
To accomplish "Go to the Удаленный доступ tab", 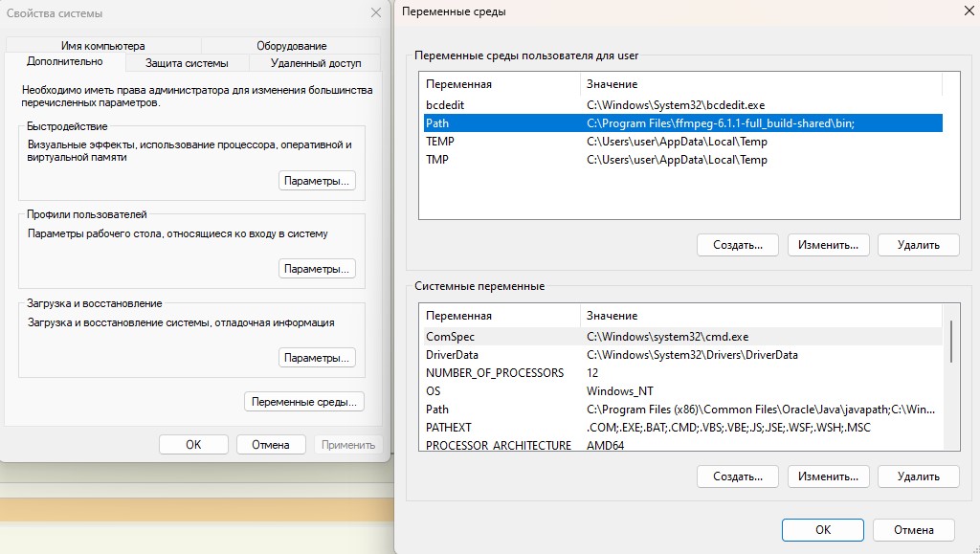I will pyautogui.click(x=316, y=63).
